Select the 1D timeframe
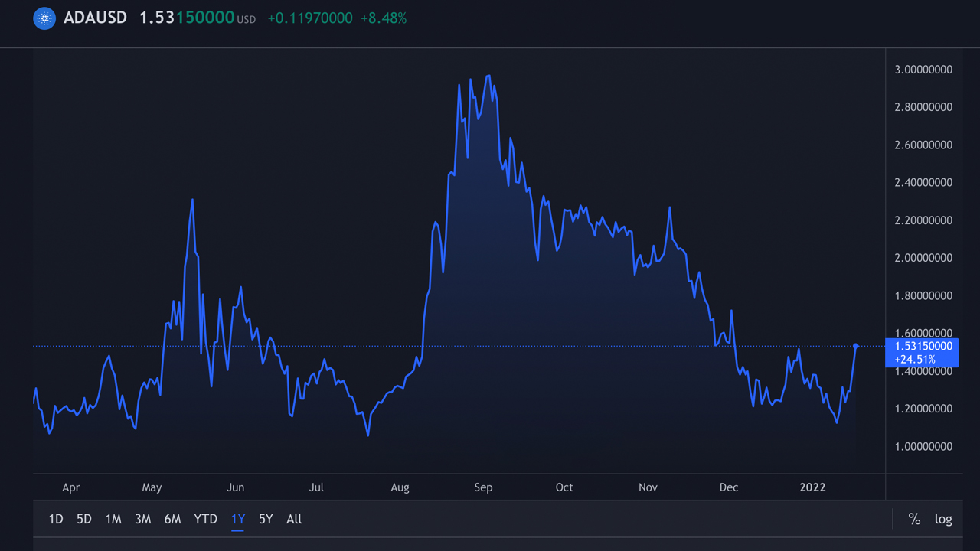The width and height of the screenshot is (980, 551). click(x=55, y=519)
